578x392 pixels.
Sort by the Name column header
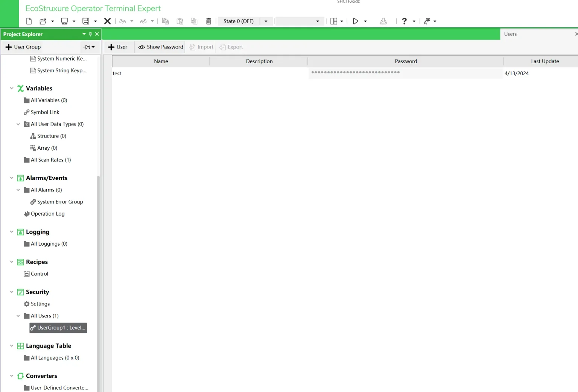(x=161, y=61)
